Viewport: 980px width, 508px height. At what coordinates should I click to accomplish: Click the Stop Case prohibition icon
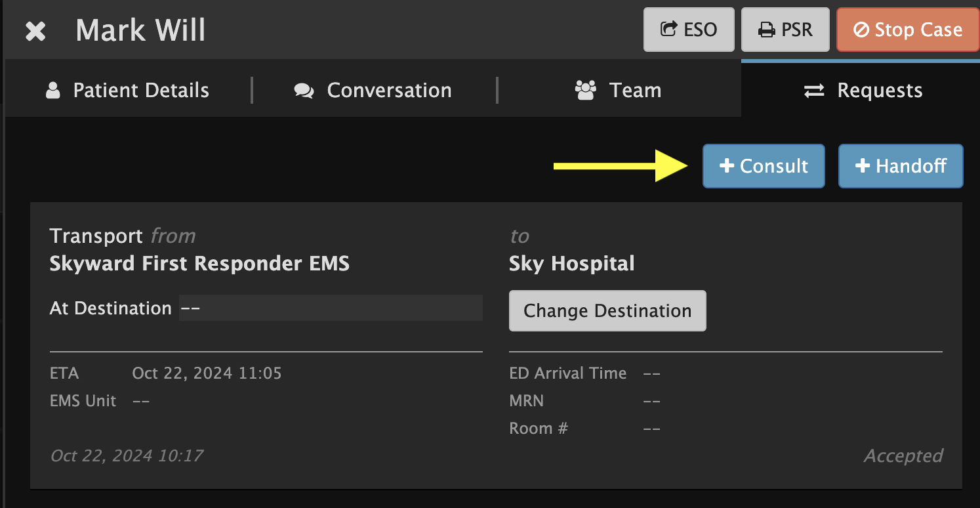(861, 30)
